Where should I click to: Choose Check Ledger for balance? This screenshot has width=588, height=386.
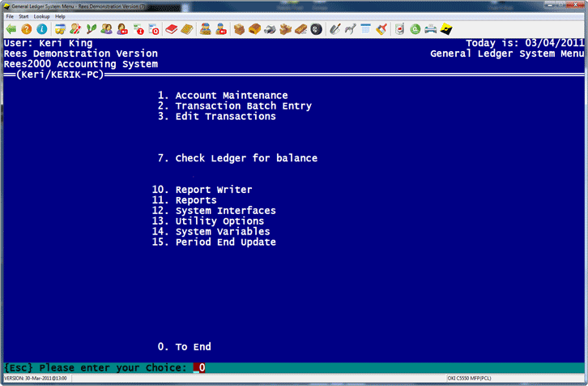(245, 158)
